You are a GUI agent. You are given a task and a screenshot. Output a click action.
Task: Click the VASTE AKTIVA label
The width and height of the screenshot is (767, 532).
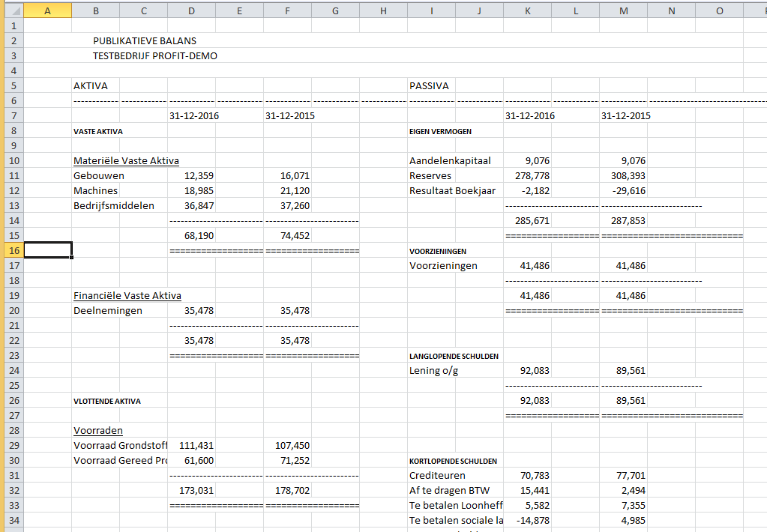coord(97,132)
